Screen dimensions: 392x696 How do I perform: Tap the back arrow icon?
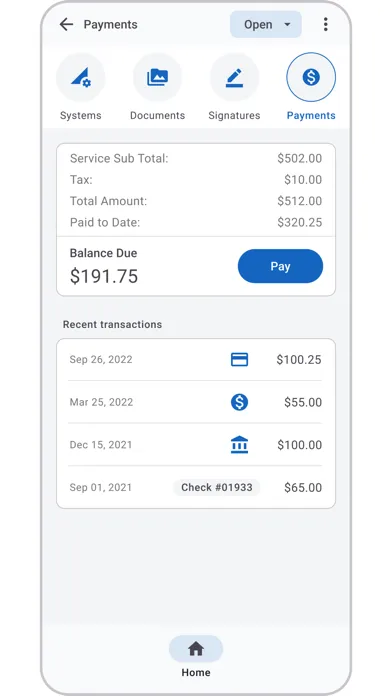point(66,24)
